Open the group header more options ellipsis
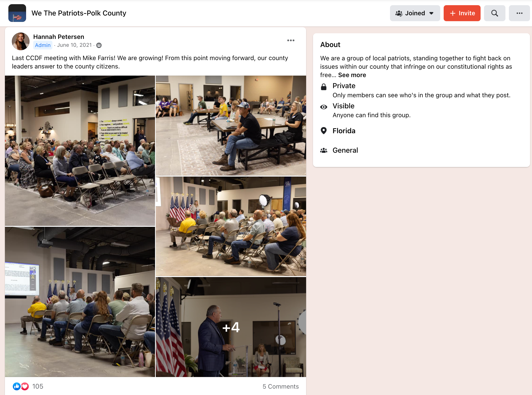Screen dimensions: 532x395 pyautogui.click(x=519, y=13)
